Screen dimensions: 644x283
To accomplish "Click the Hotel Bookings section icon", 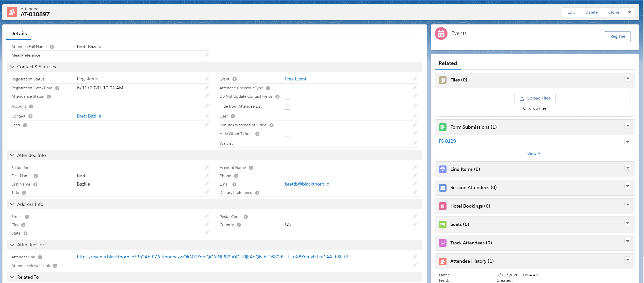I will coord(442,206).
